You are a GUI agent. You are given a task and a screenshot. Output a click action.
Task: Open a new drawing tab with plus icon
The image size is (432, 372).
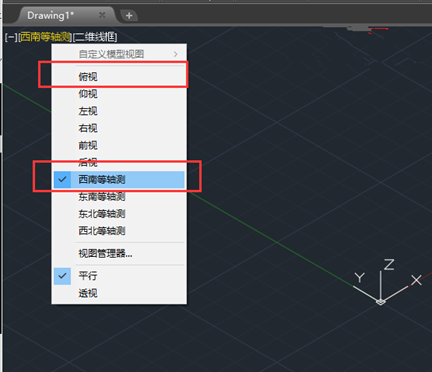pyautogui.click(x=129, y=15)
